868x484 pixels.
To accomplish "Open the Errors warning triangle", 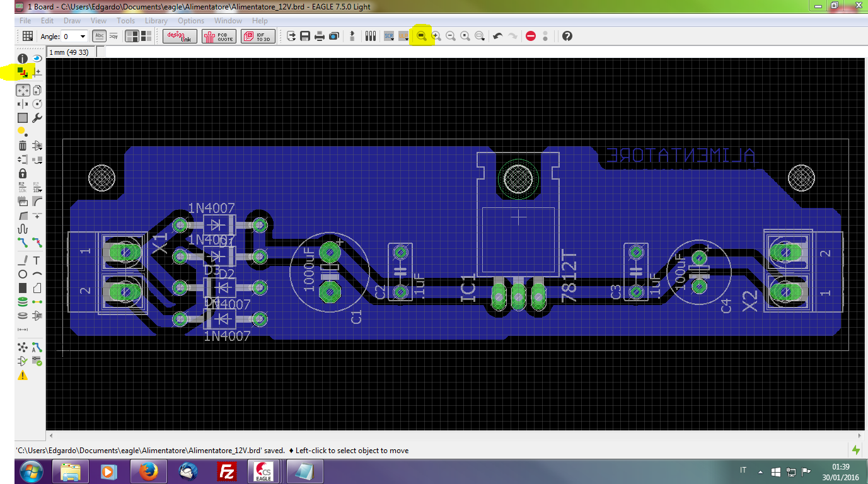I will [x=23, y=376].
